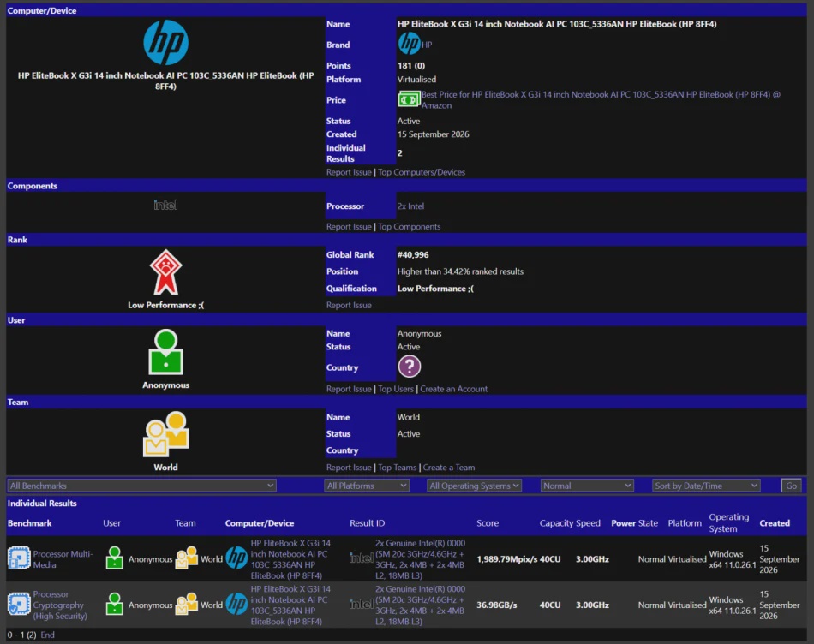Sort by Created column header
The width and height of the screenshot is (814, 644).
[775, 523]
